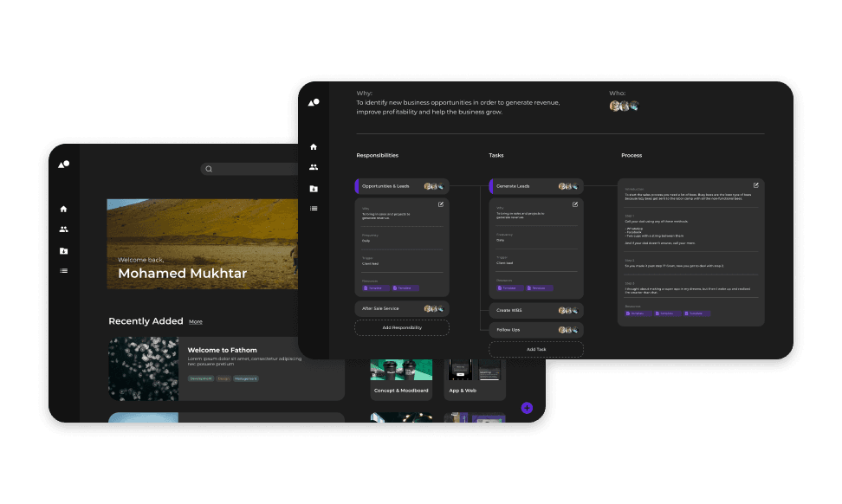Click Home icon in the Responsibilities window sidebar
This screenshot has width=842, height=504.
coord(314,147)
